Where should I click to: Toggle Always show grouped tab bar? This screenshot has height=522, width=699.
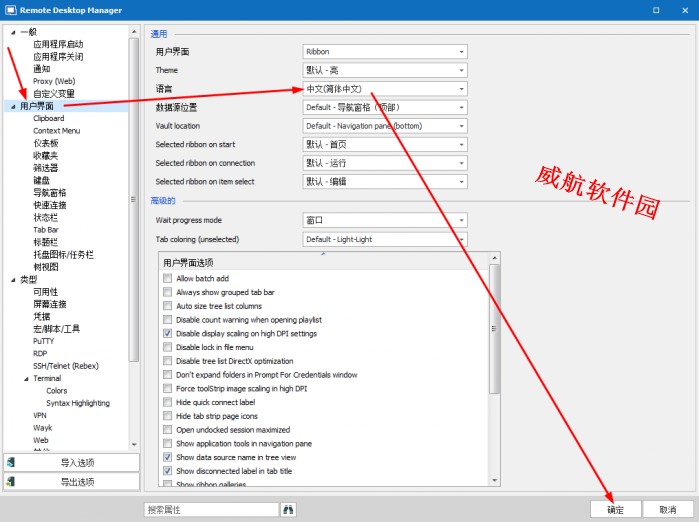(168, 292)
